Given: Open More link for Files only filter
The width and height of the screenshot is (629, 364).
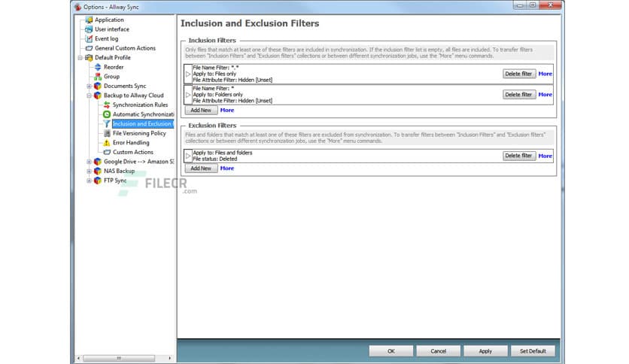Looking at the screenshot, I should [x=545, y=74].
